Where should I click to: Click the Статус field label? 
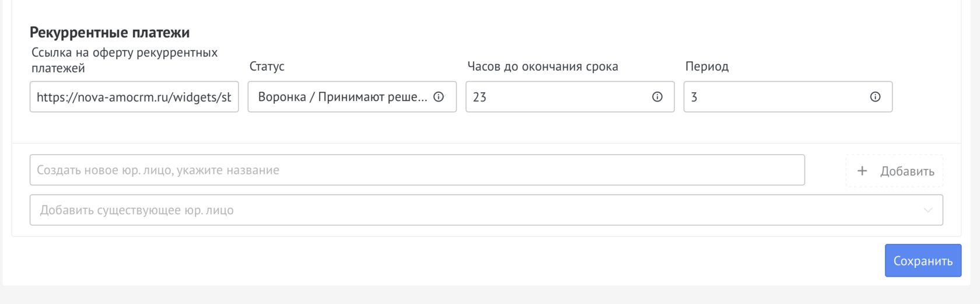[x=267, y=67]
